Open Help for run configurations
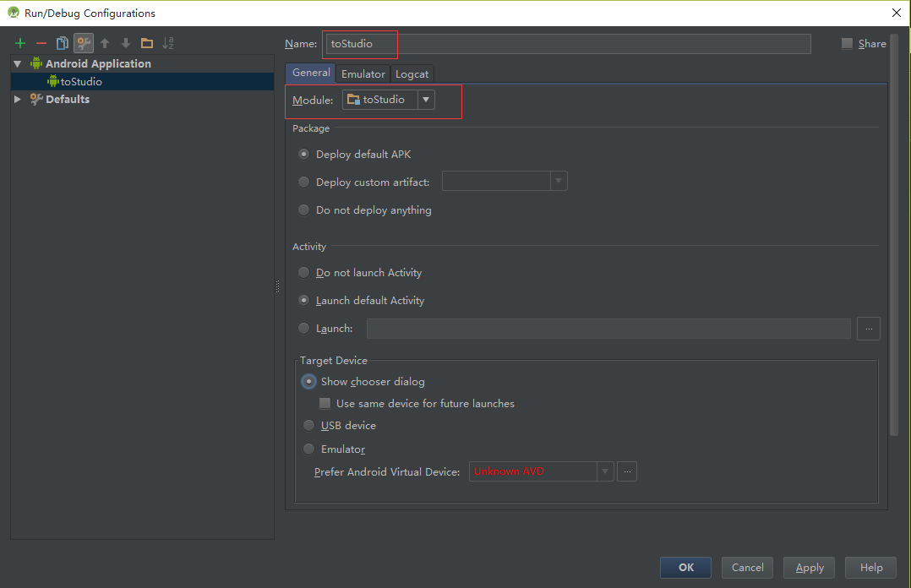The image size is (911, 588). click(871, 568)
